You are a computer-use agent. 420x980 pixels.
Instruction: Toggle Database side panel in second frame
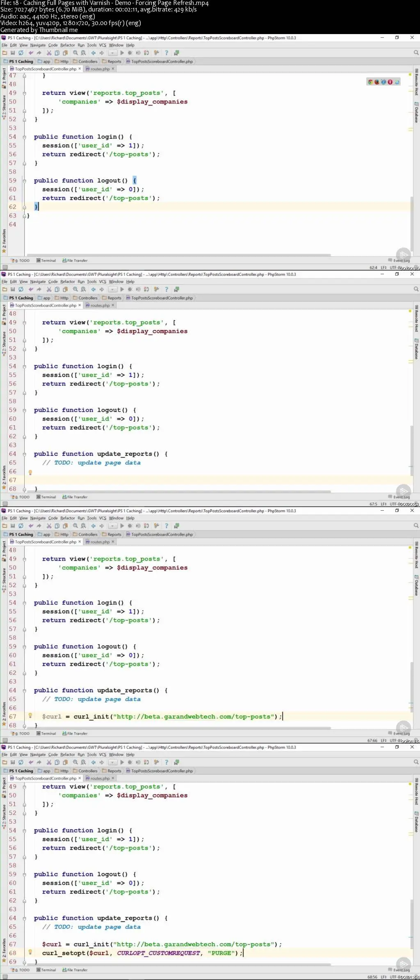click(x=416, y=349)
